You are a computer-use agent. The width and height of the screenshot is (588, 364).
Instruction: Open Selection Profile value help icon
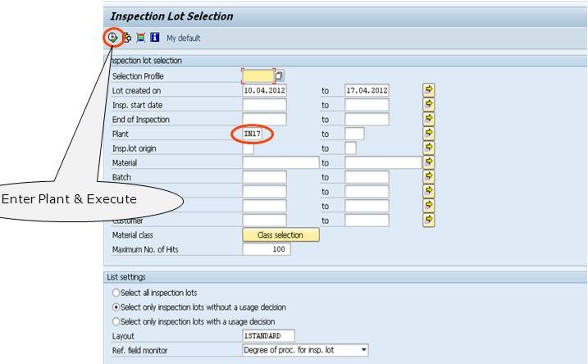tap(279, 75)
